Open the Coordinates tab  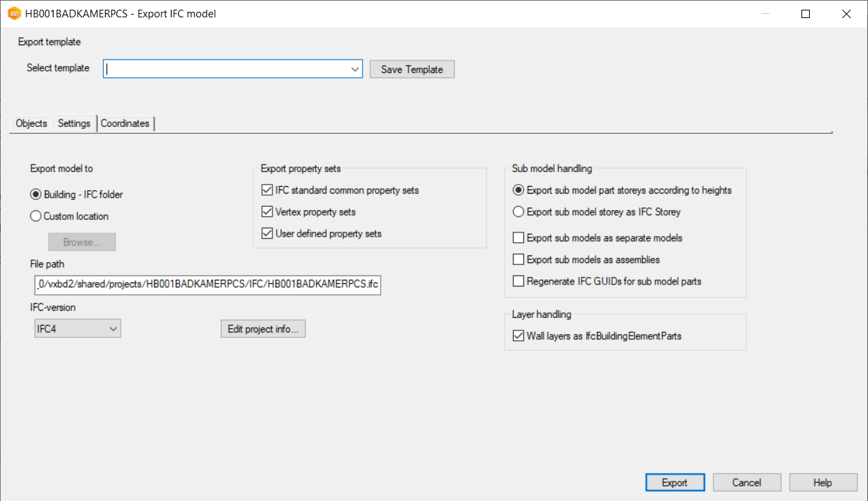pyautogui.click(x=125, y=124)
